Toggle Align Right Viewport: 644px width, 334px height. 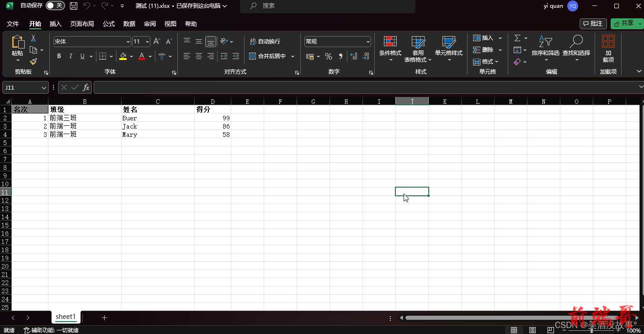[x=211, y=56]
